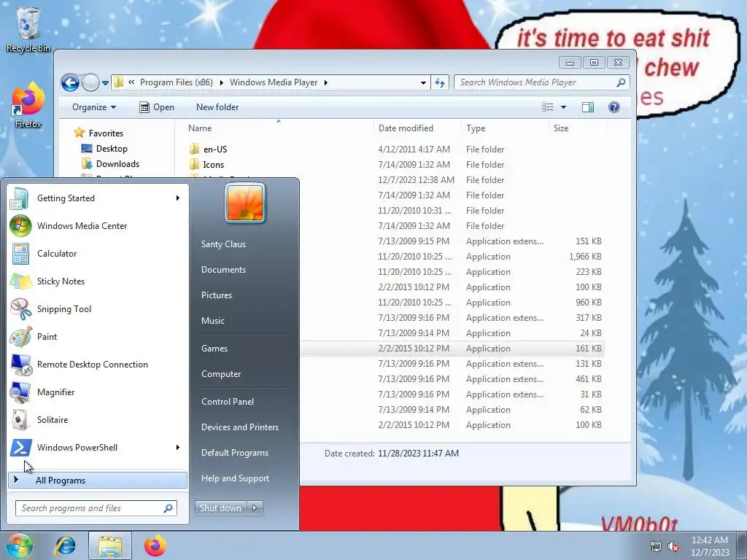Launch the Snipping Tool
Screen dimensions: 747x560
coord(98,308)
